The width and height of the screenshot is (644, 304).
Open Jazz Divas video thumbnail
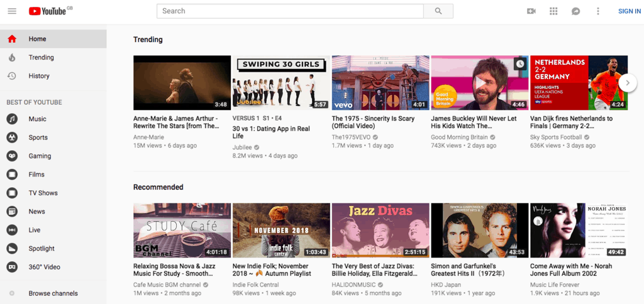click(380, 230)
